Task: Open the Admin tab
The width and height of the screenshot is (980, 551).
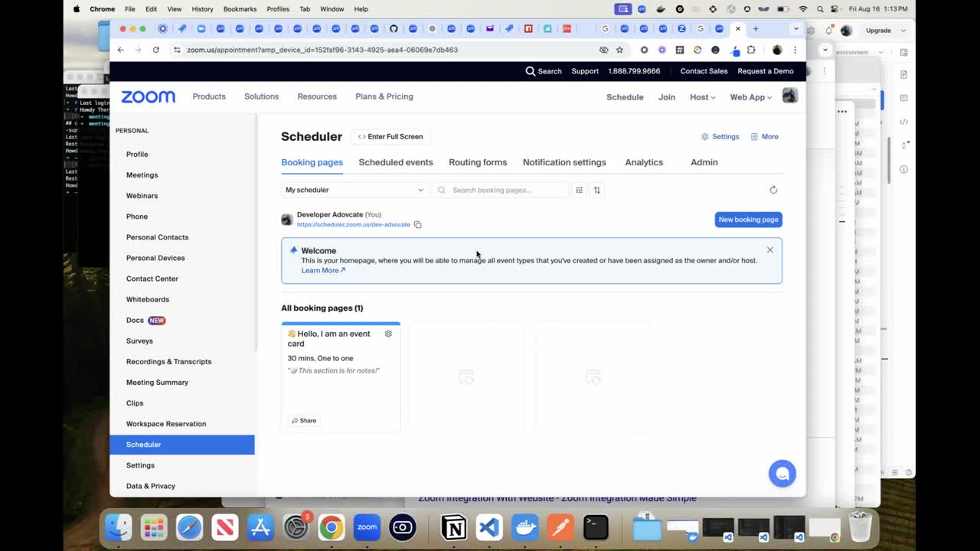Action: click(704, 162)
